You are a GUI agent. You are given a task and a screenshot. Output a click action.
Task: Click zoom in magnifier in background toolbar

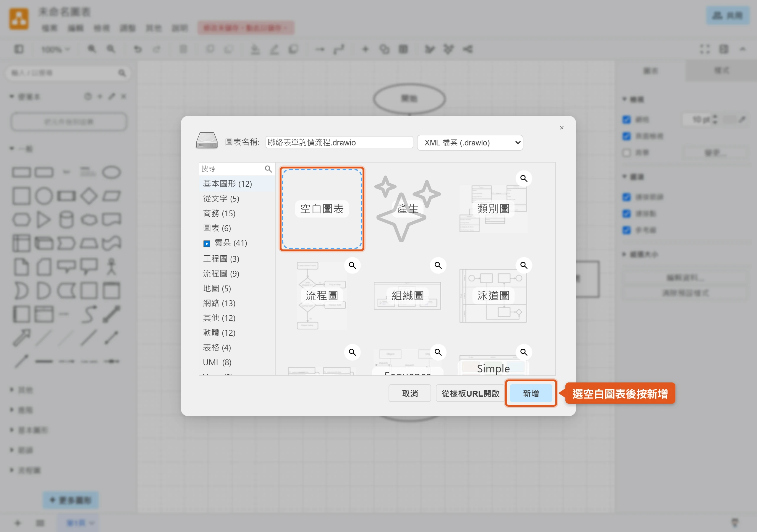click(x=92, y=49)
